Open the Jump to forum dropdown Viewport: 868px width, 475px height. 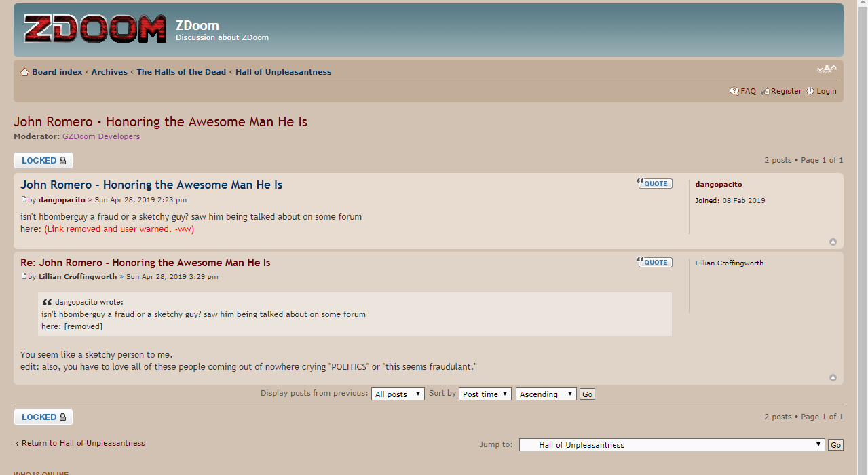[x=673, y=445]
